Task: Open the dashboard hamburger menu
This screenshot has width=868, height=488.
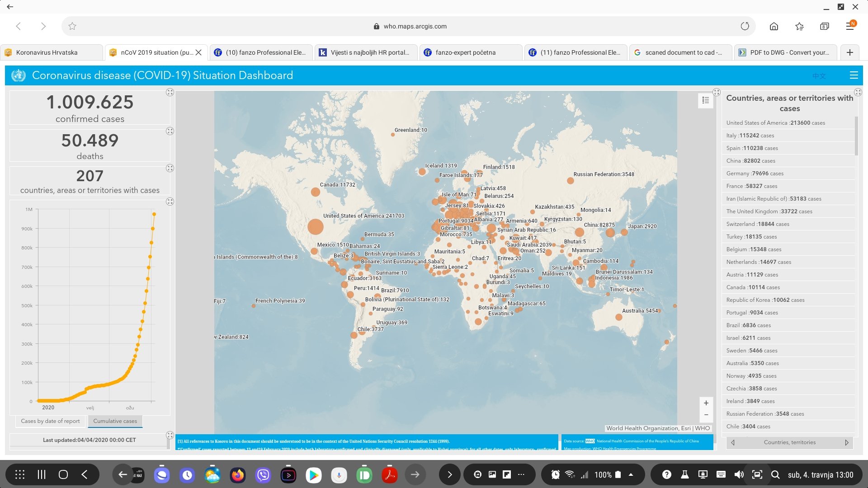Action: [854, 75]
